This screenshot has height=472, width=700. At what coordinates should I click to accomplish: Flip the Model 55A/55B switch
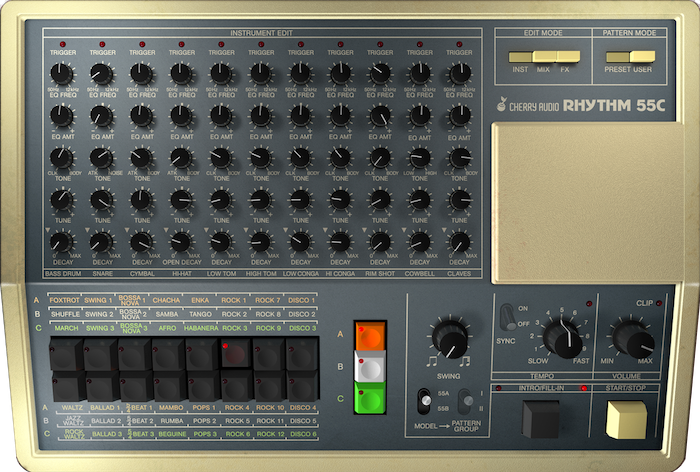[x=423, y=401]
